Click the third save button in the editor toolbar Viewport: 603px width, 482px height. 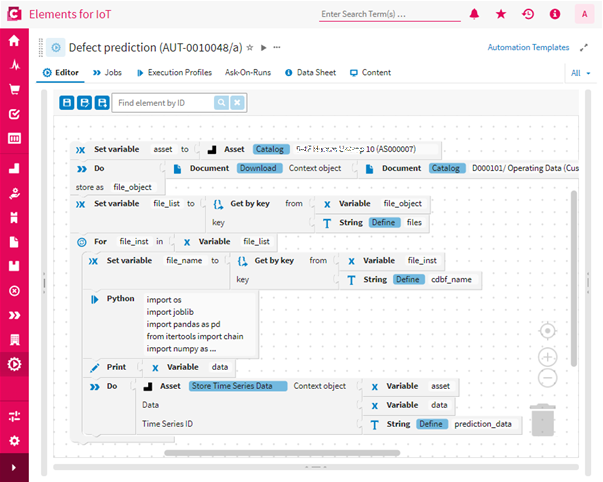tap(102, 103)
